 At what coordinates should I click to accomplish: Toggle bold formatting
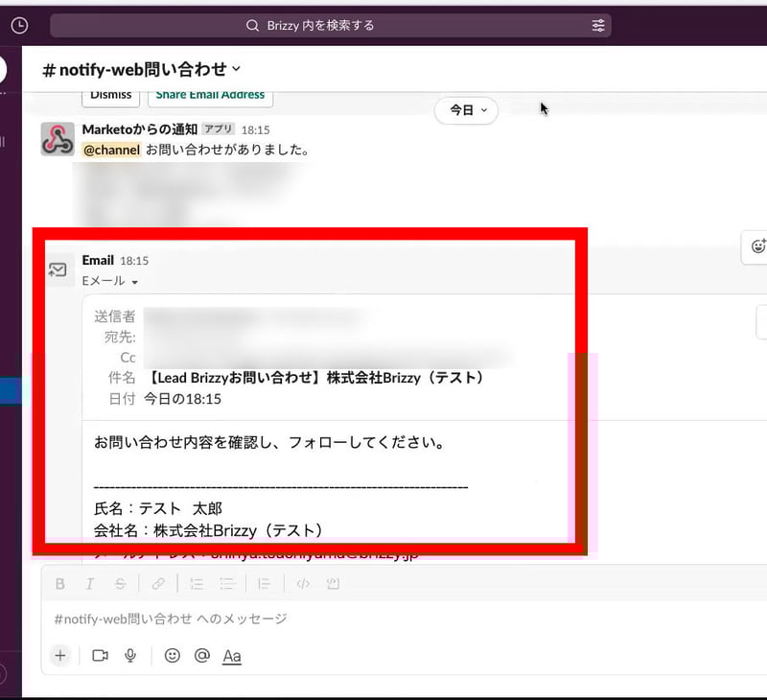(60, 584)
